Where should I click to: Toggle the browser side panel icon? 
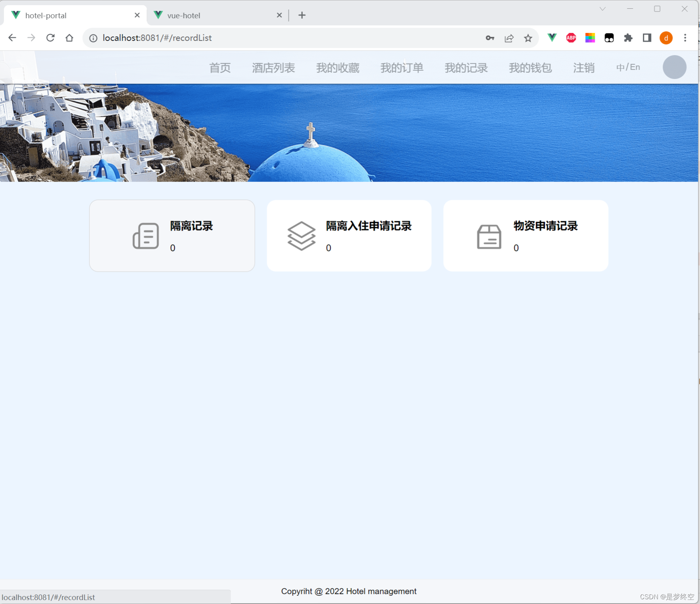[x=647, y=38]
